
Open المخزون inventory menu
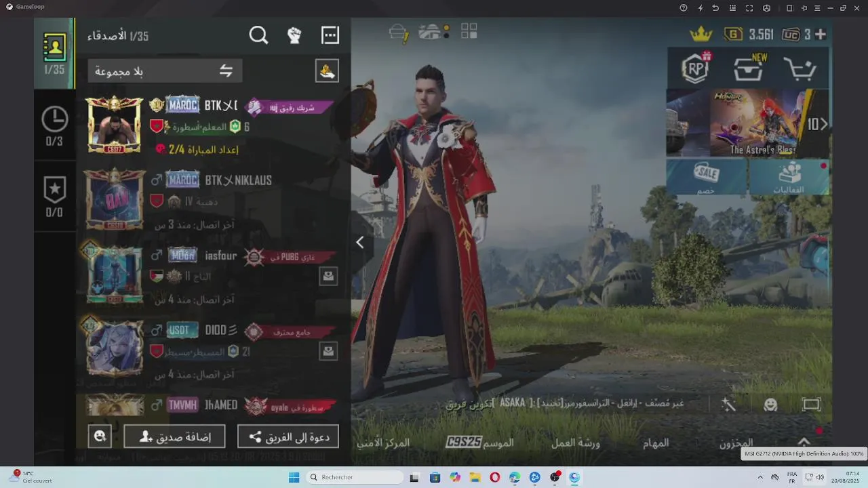[x=736, y=443]
